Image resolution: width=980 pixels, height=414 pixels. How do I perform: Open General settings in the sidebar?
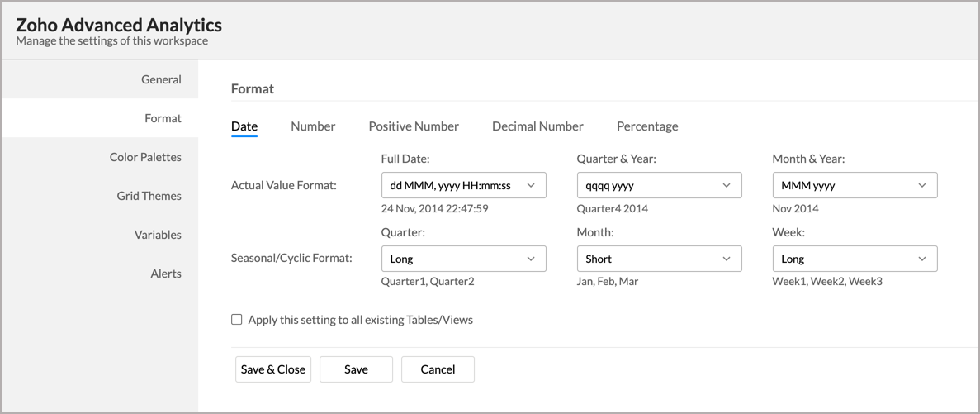[161, 79]
